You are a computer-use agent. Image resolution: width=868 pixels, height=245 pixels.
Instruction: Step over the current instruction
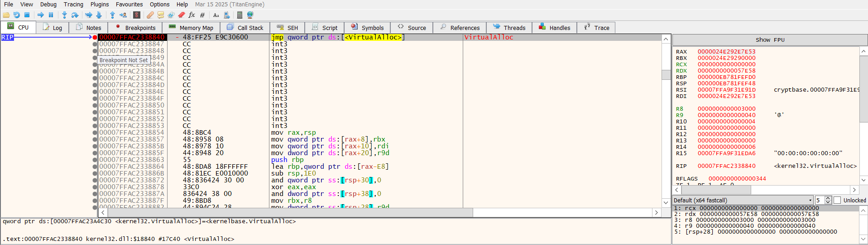click(75, 15)
